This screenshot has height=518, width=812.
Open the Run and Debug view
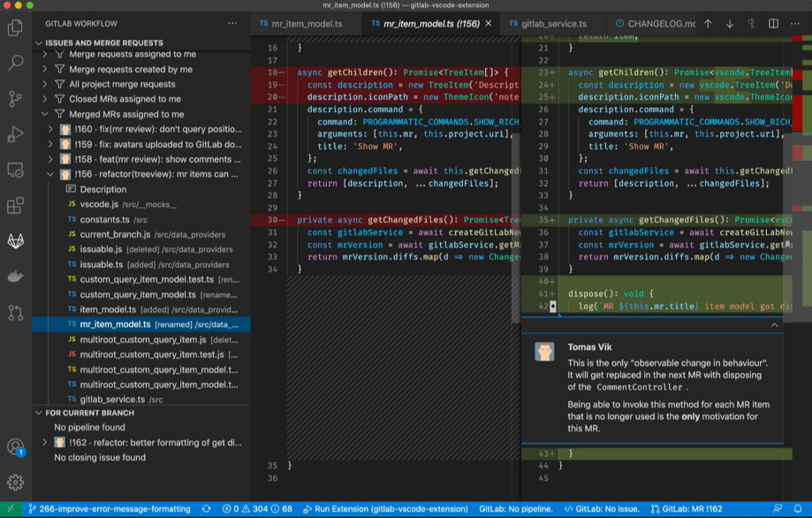point(14,133)
